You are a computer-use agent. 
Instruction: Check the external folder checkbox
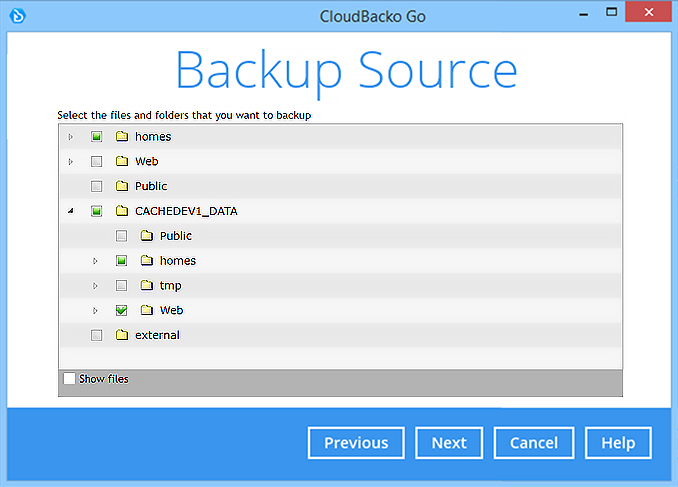pos(96,335)
